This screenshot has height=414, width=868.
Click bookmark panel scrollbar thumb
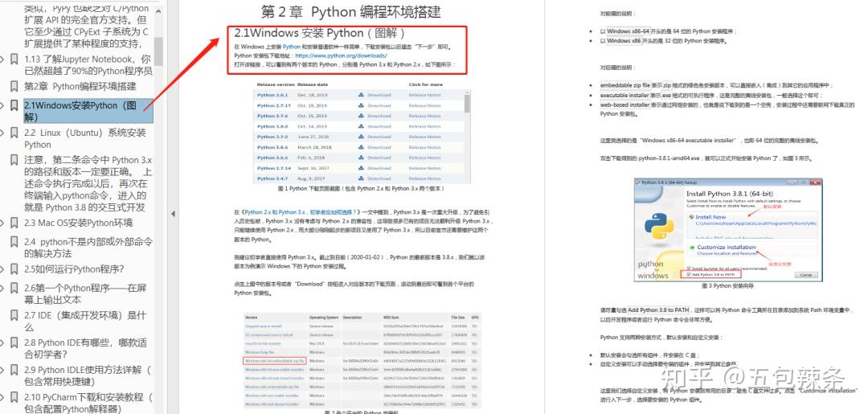158,51
